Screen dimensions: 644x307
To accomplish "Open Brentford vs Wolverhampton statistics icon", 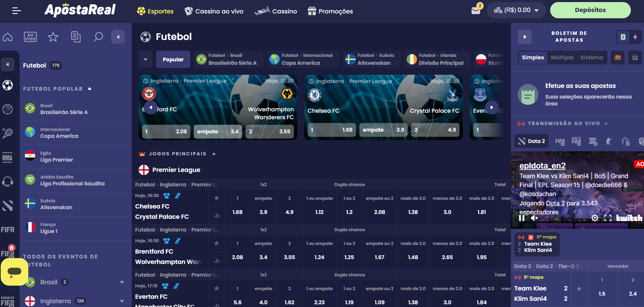I will click(217, 261).
